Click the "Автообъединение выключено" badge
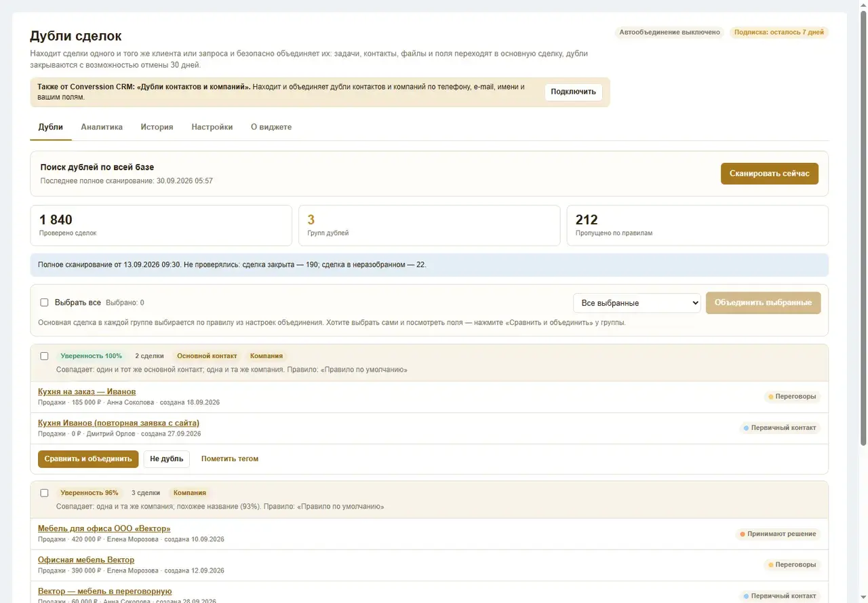 [670, 33]
